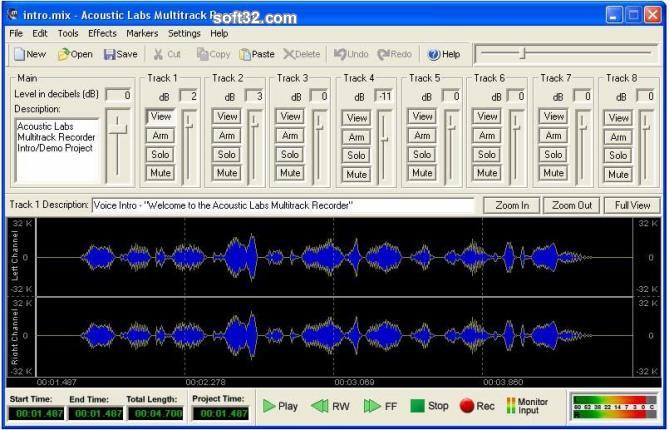Save the project via the Save icon
The height and width of the screenshot is (430, 669).
coord(120,54)
